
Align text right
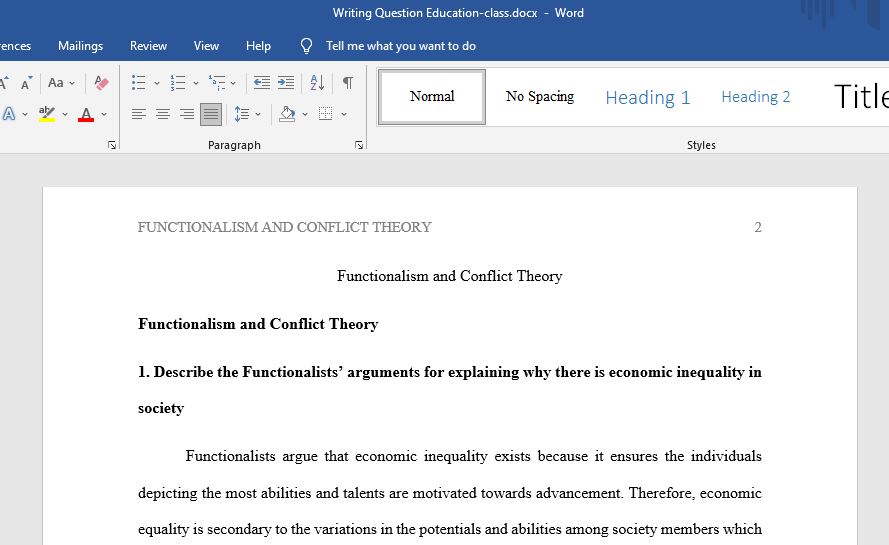[187, 114]
